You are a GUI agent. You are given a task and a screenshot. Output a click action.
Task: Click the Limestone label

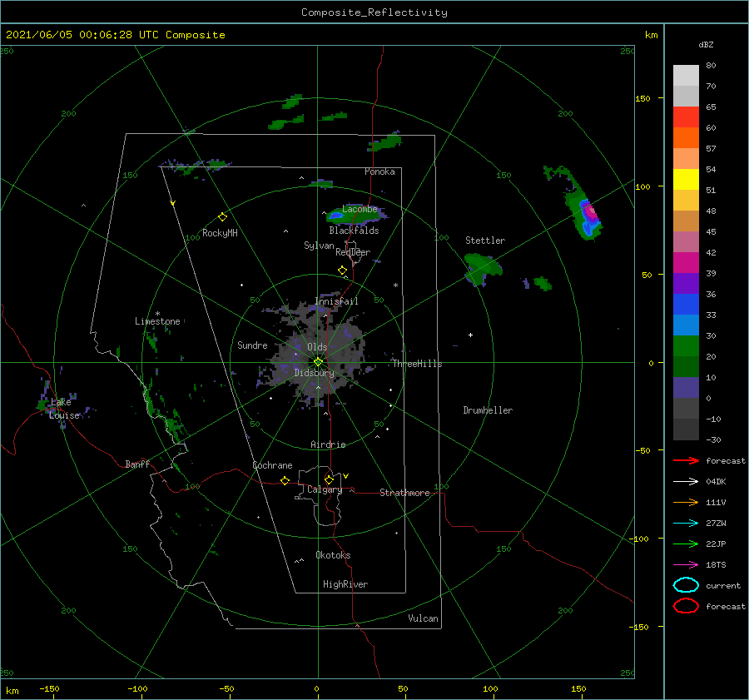click(x=157, y=321)
